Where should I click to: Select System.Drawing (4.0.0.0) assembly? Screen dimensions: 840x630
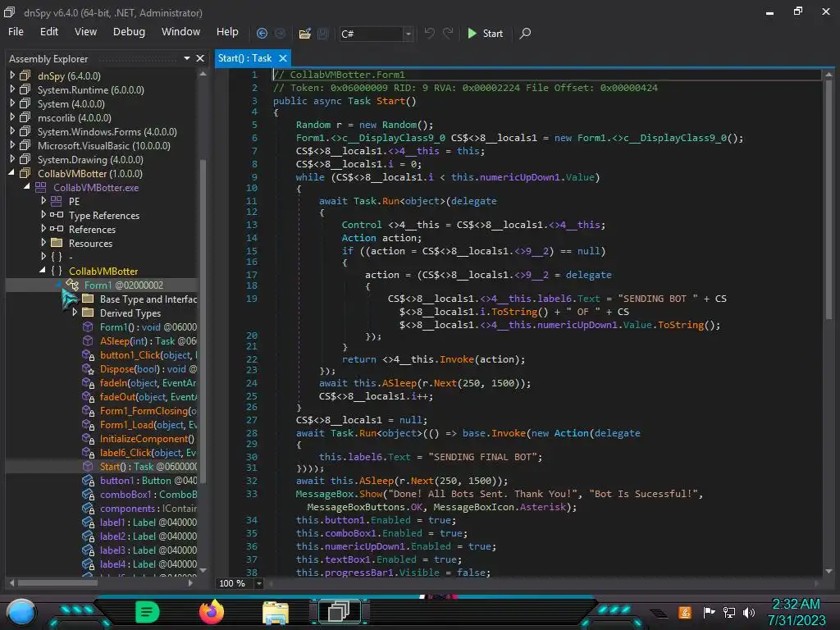pos(90,160)
